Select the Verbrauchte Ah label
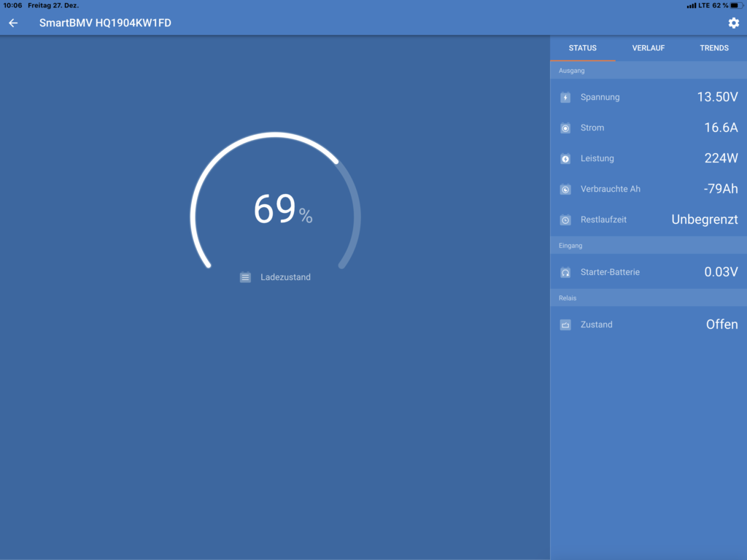The image size is (747, 560). pos(611,189)
